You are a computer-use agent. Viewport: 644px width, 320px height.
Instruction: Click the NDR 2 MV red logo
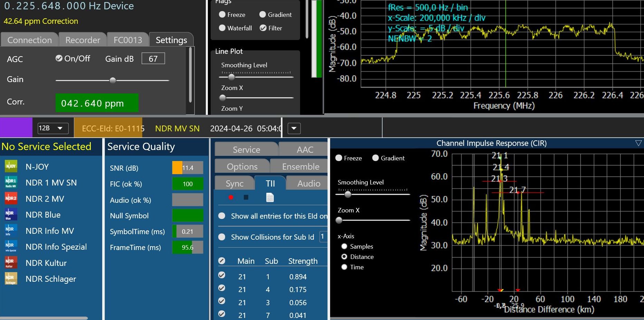coord(11,198)
